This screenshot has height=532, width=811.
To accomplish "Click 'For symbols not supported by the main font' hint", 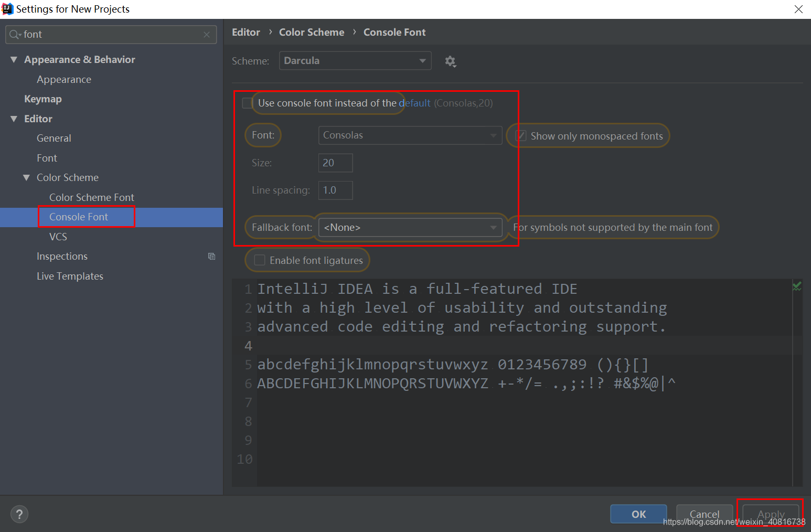I will [613, 227].
